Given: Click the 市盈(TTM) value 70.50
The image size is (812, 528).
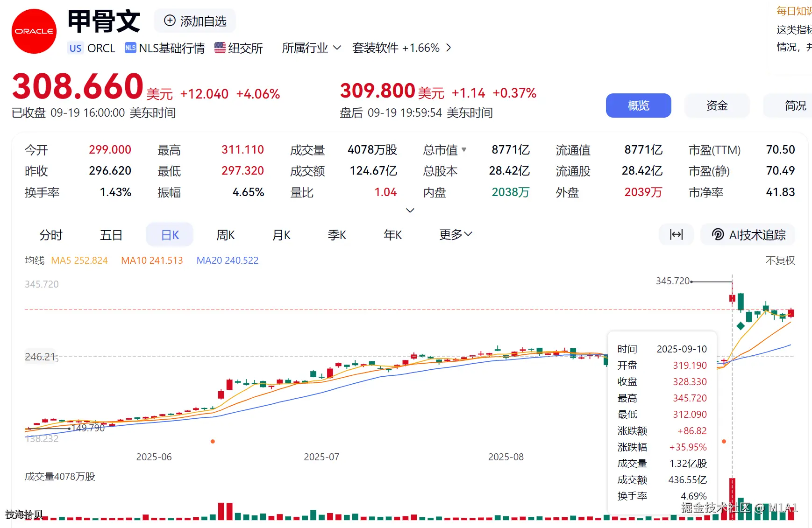Looking at the screenshot, I should click(x=780, y=150).
